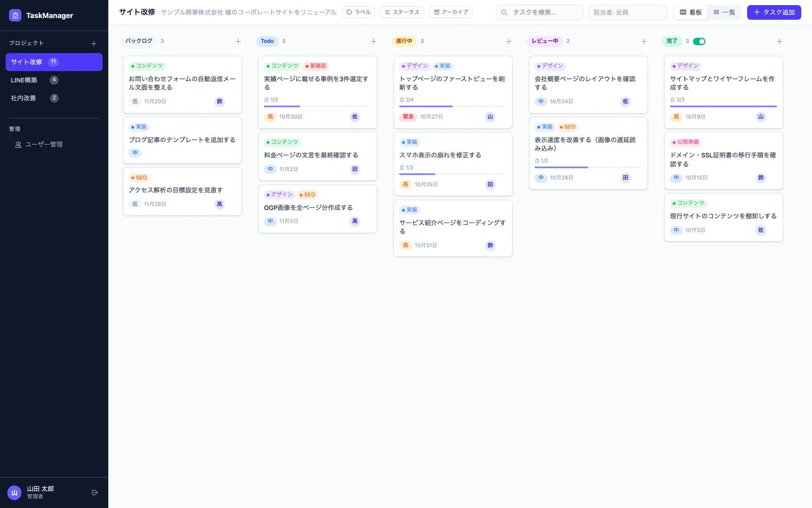Click the 11月25日 due date
812x508 pixels.
[155, 204]
